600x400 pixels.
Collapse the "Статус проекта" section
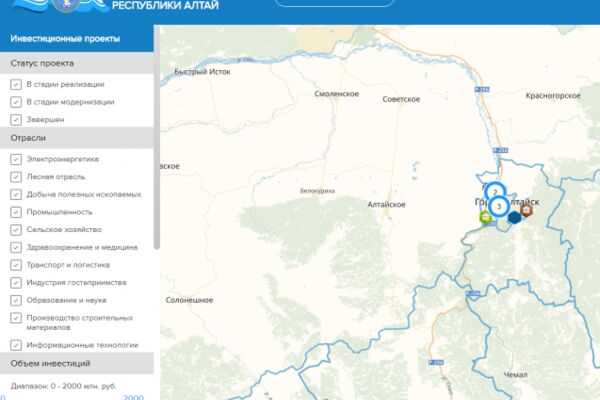[77, 63]
